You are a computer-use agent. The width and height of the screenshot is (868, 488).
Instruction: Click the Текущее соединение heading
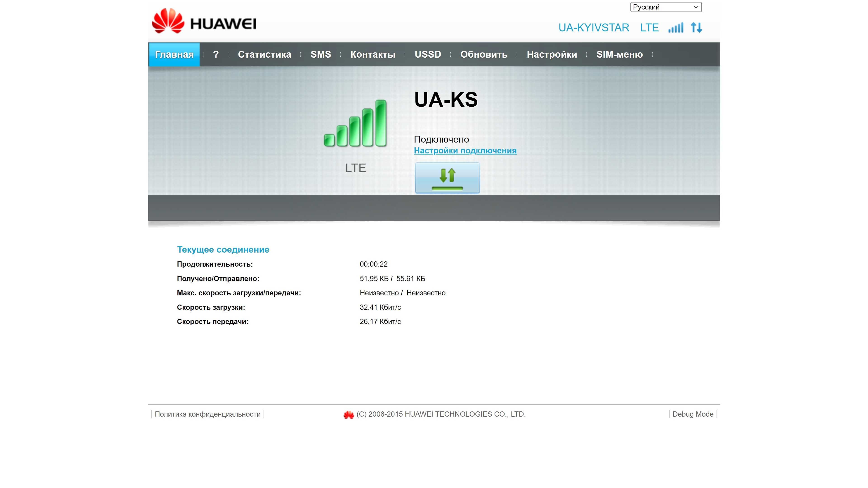click(223, 250)
